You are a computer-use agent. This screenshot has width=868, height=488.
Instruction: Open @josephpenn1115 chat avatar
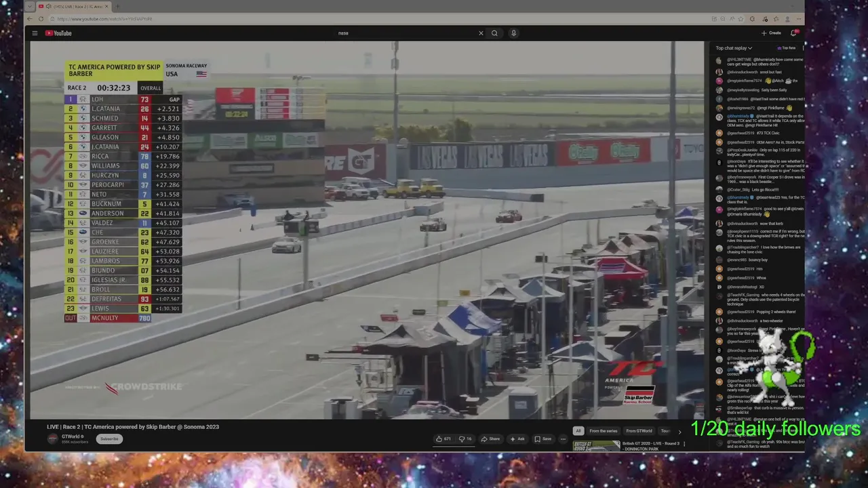click(719, 232)
